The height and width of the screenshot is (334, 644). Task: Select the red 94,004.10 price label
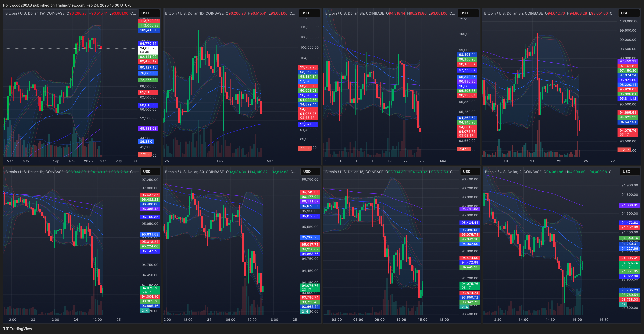(150, 296)
